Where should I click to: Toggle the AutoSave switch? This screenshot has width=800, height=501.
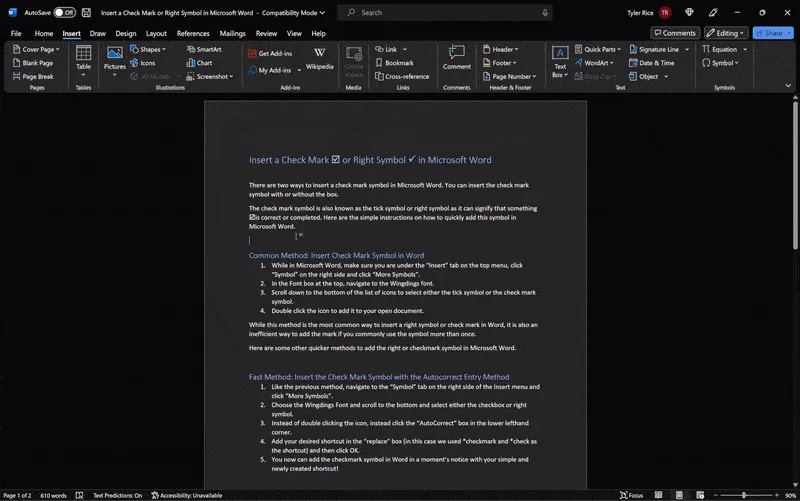tap(64, 13)
